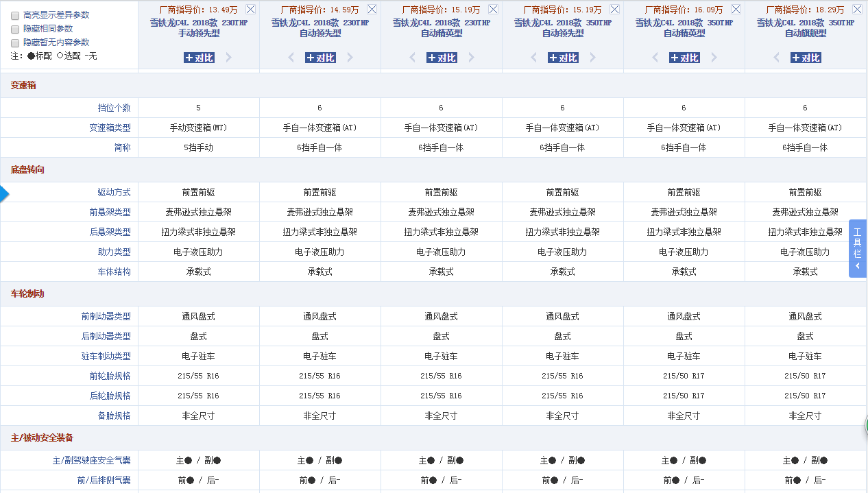Select the 5挡手动 cell

point(199,147)
